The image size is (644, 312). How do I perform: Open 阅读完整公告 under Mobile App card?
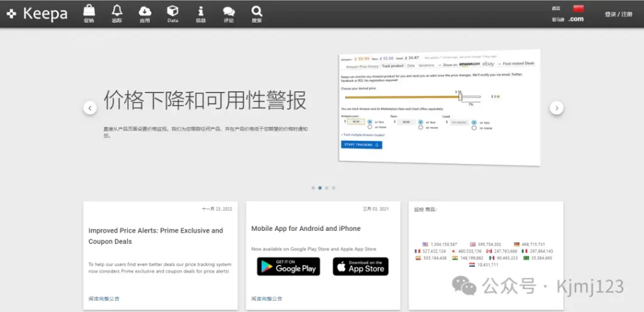tap(267, 299)
